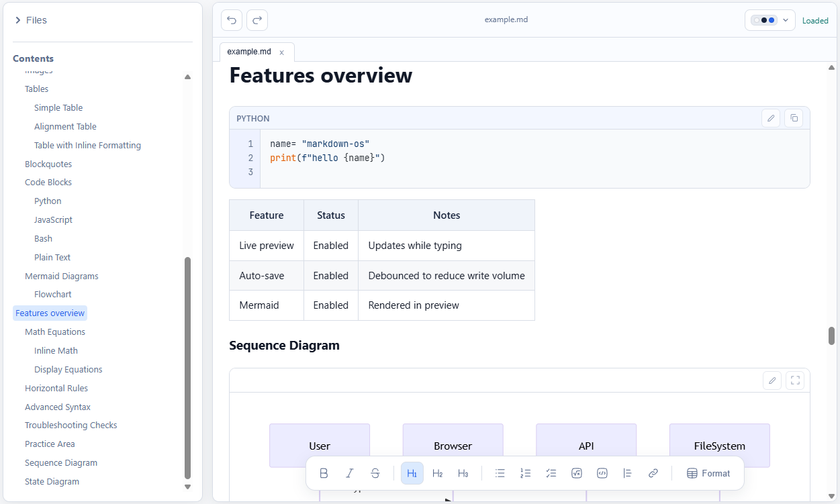Insert a math equation block
Image resolution: width=840 pixels, height=504 pixels.
(x=576, y=473)
